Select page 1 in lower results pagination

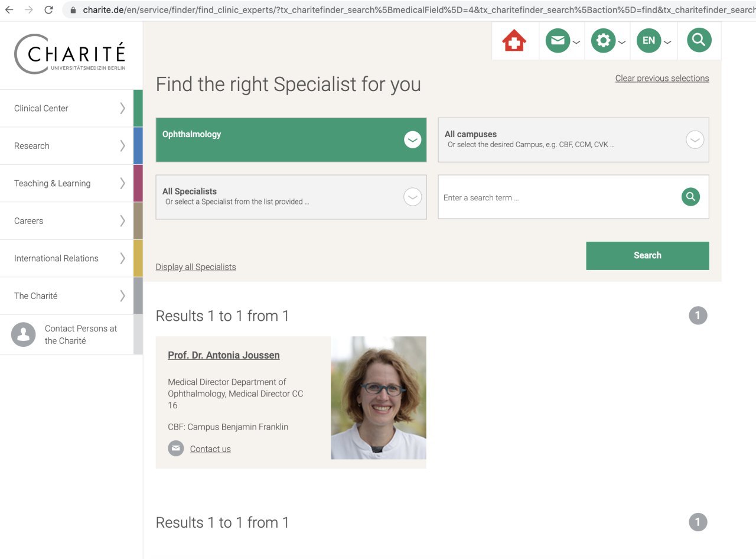tap(698, 522)
